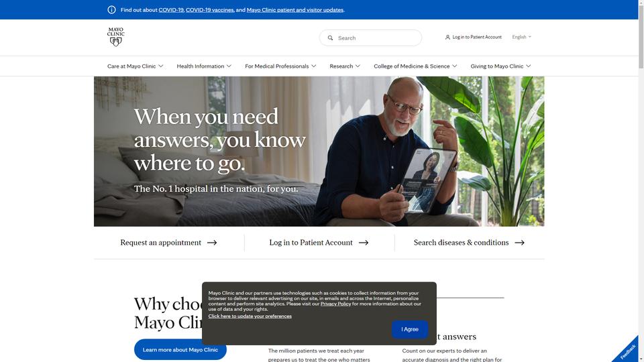
Task: Expand Giving to Mayo Clinic menu
Action: click(x=500, y=66)
